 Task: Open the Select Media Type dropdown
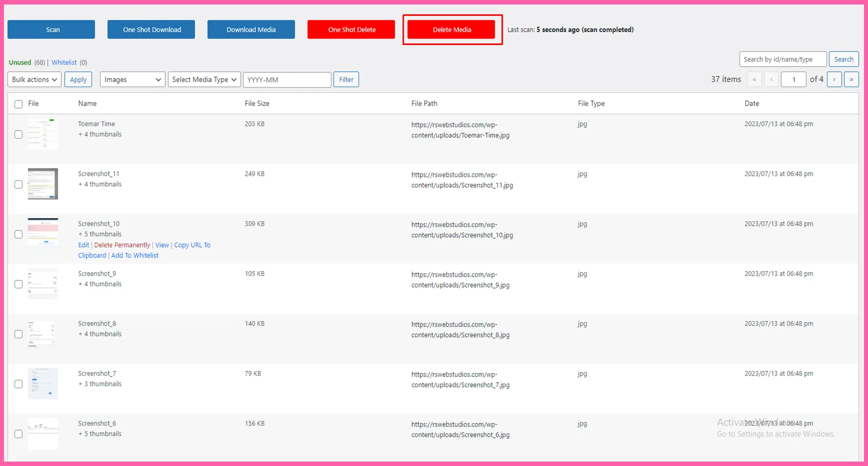click(204, 80)
